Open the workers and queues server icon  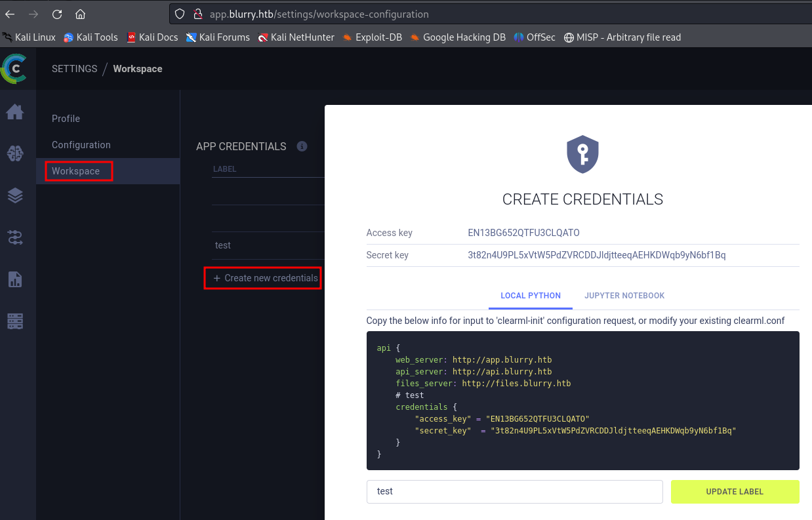click(x=14, y=321)
